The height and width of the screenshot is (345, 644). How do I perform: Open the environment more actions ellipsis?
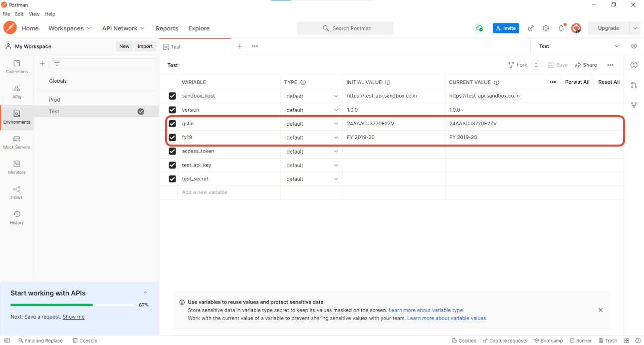tap(610, 65)
